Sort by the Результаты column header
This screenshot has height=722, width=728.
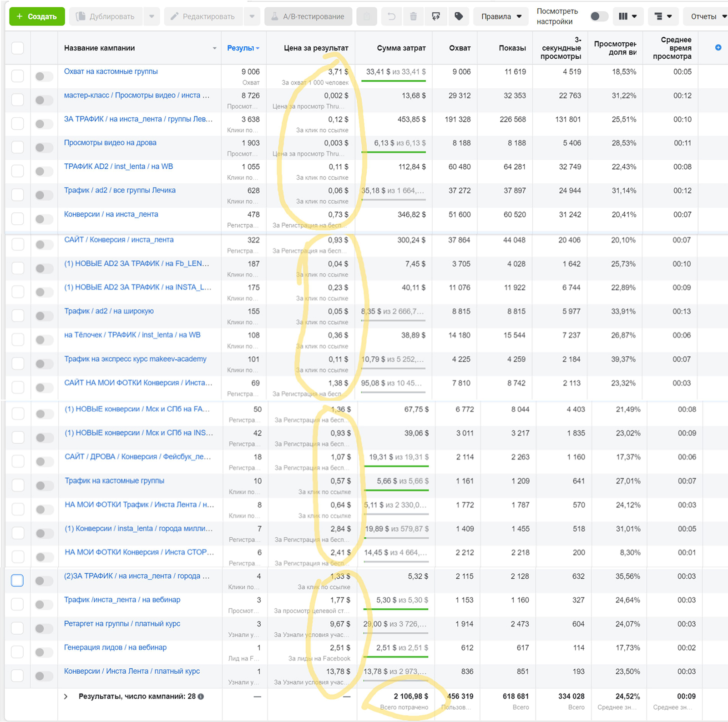tap(243, 48)
